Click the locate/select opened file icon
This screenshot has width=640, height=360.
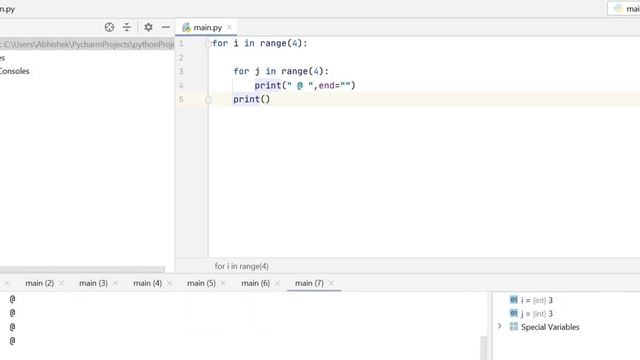tap(109, 27)
